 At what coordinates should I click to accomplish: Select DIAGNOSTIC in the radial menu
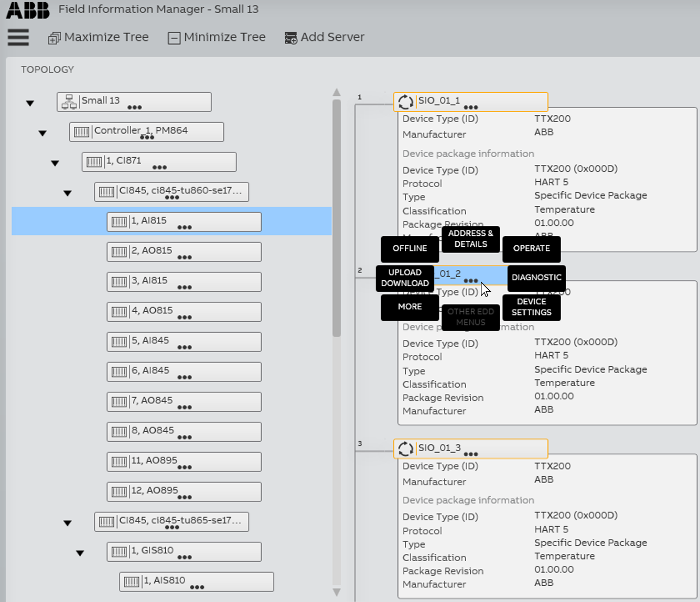point(536,278)
